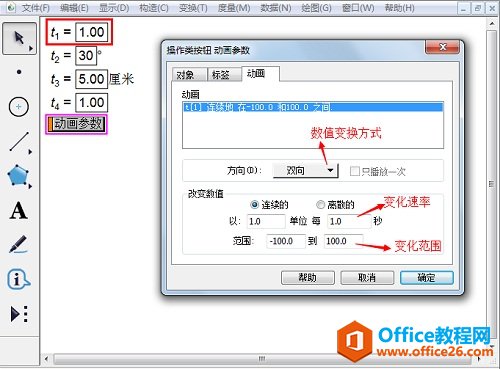Expand the Straightedge tool flyout triangle
This screenshot has height=369, width=500.
tap(30, 152)
